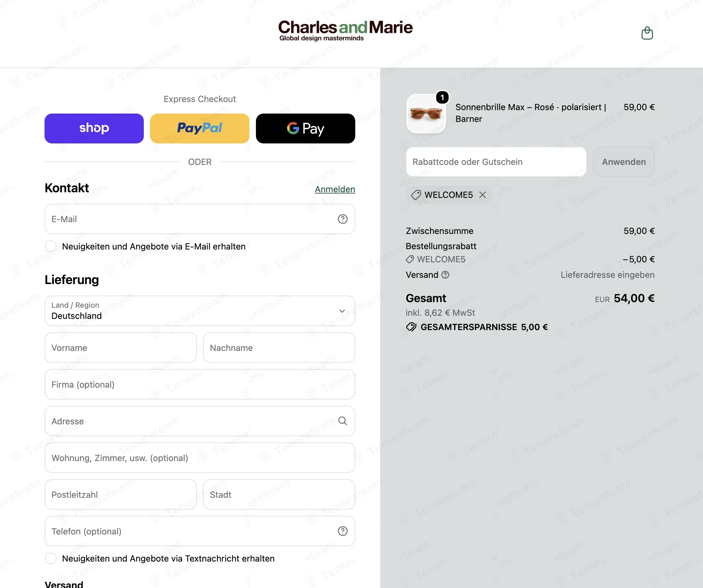Enable text message news checkbox
The image size is (703, 588).
(50, 558)
